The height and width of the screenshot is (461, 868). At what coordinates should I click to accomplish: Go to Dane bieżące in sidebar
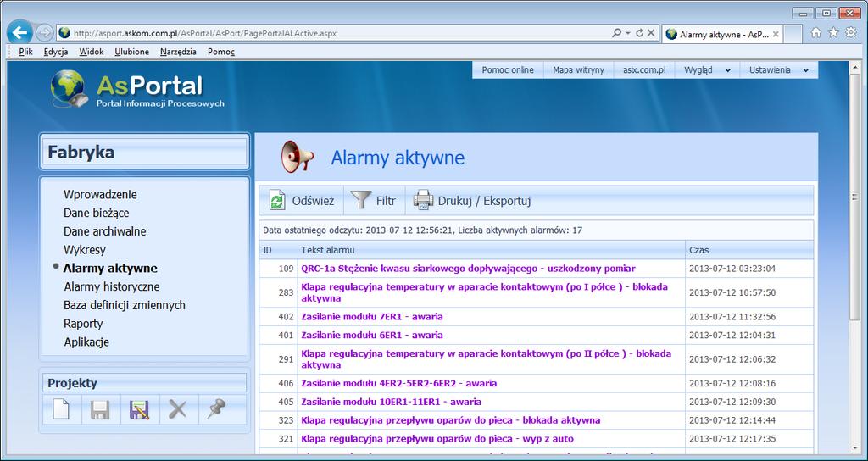pyautogui.click(x=97, y=213)
